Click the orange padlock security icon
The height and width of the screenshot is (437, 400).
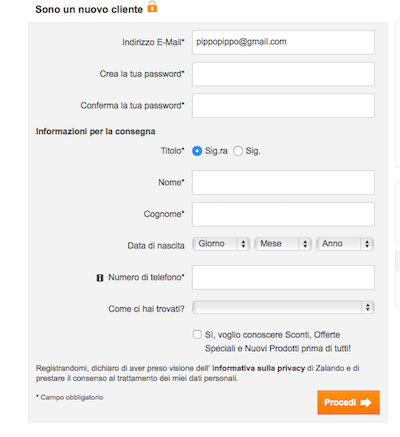pyautogui.click(x=152, y=7)
